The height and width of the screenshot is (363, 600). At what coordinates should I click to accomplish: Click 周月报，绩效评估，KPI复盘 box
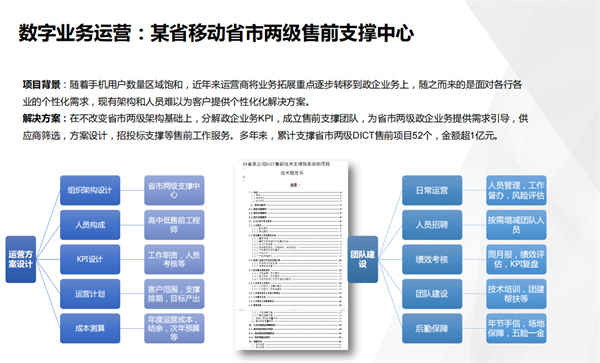coord(516,259)
